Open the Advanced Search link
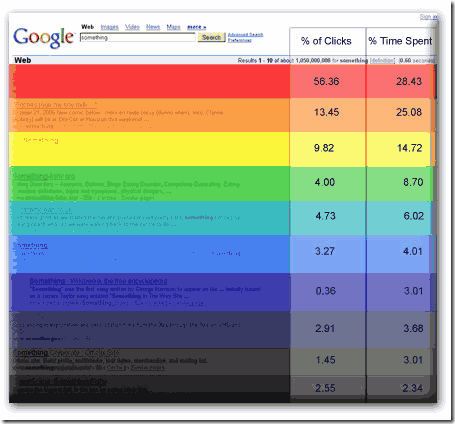455x424 pixels. [245, 35]
